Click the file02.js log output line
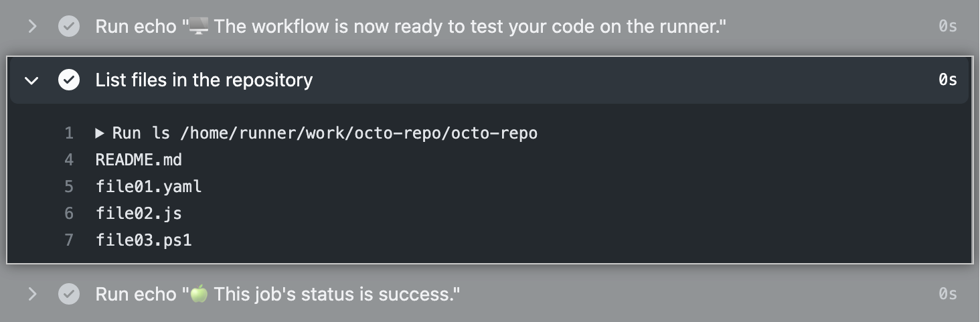The image size is (980, 322). [139, 214]
